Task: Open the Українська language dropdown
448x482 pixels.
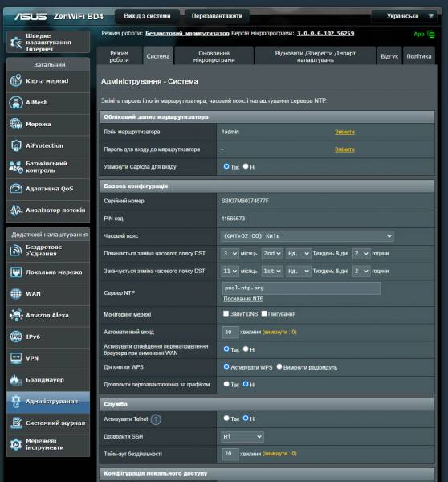Action: pyautogui.click(x=405, y=16)
